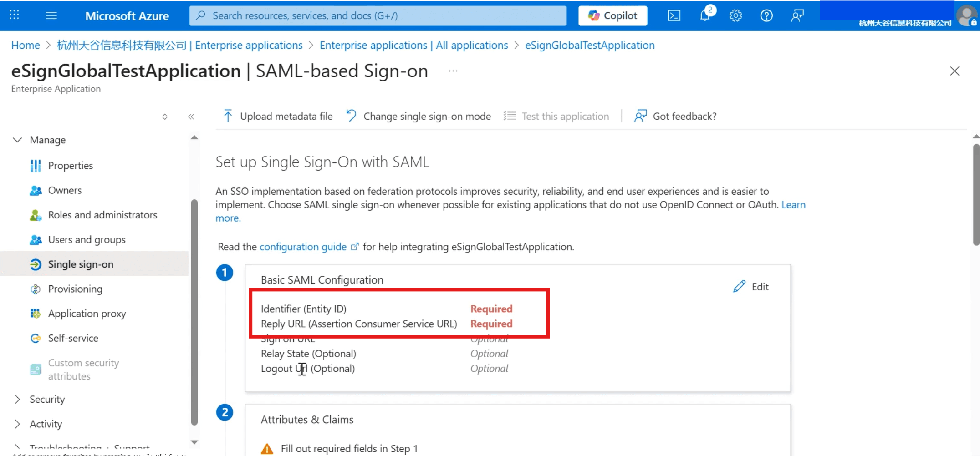This screenshot has width=980, height=456.
Task: Click the Identifier (Entity ID) label
Action: 304,309
